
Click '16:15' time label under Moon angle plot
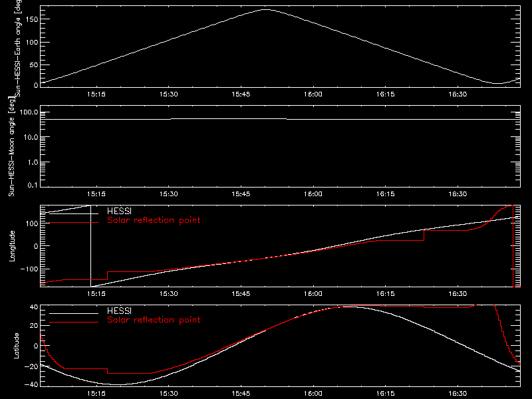point(386,194)
